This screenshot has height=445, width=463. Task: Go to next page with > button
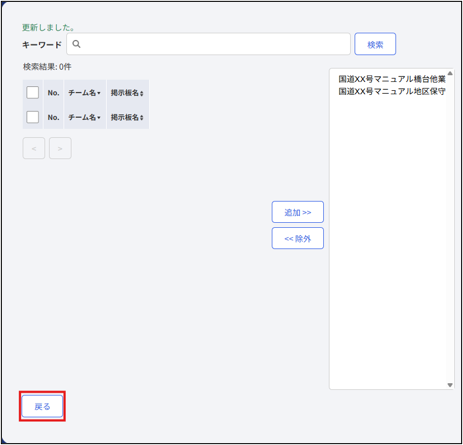(x=60, y=148)
